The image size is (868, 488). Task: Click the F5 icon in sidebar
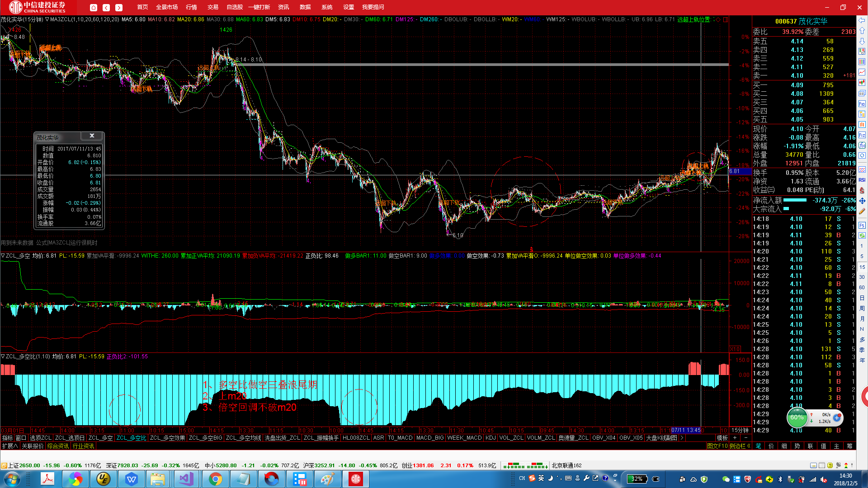click(862, 225)
